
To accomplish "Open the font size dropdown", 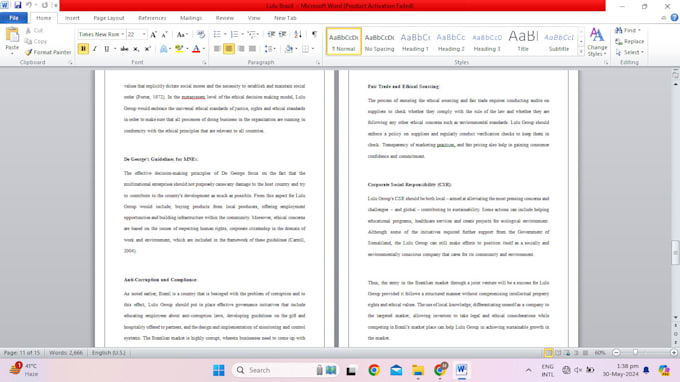I will 144,34.
